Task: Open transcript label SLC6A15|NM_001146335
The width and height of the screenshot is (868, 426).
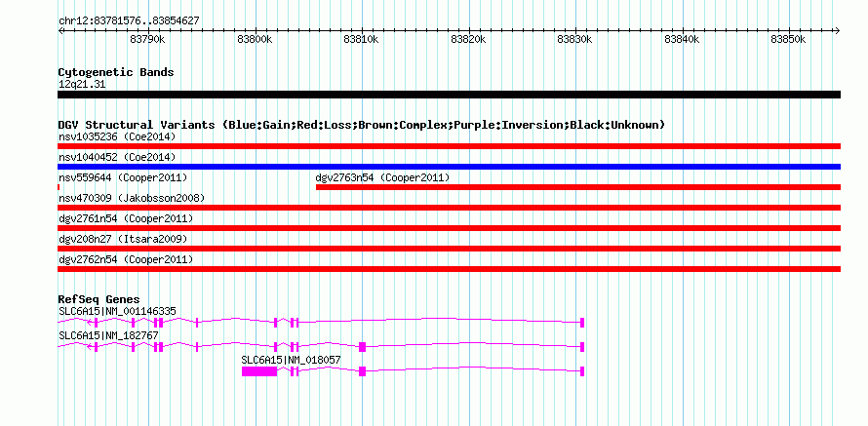Action: [117, 312]
